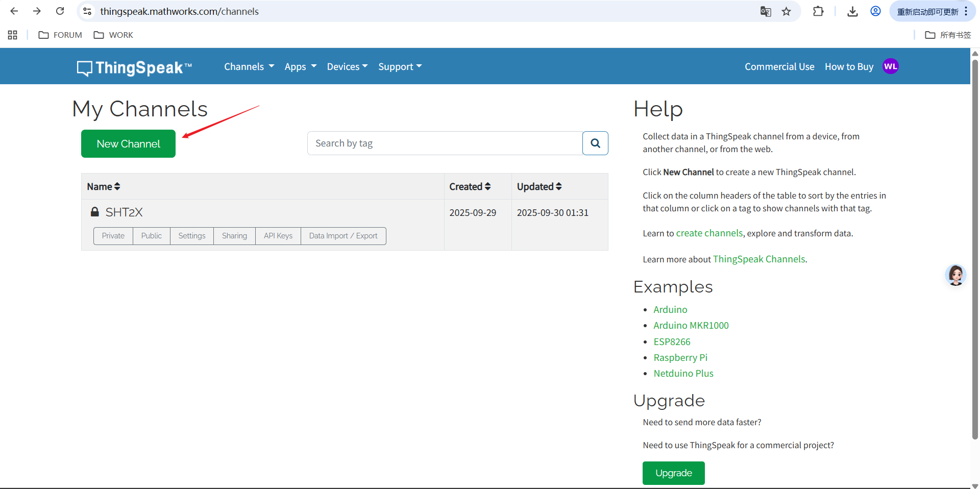
Task: Open the apps grid icon in bookmarks bar
Action: [x=13, y=35]
